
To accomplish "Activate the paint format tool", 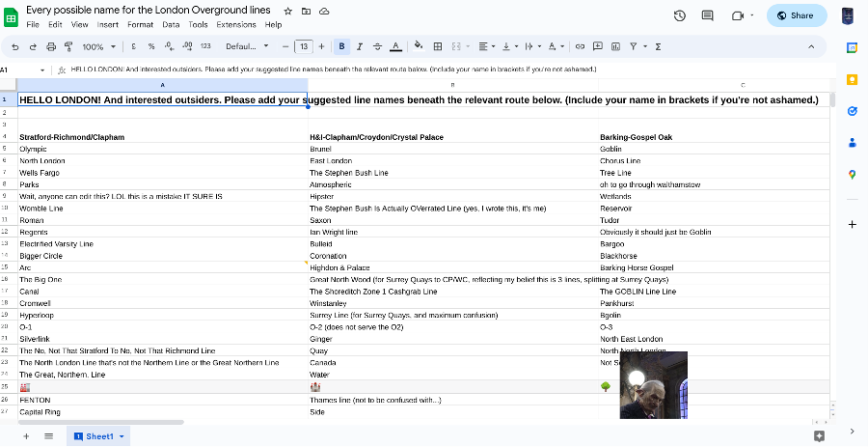I will 68,47.
